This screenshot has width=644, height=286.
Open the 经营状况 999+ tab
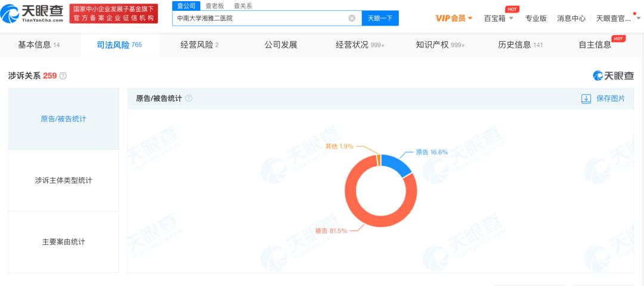[x=360, y=45]
